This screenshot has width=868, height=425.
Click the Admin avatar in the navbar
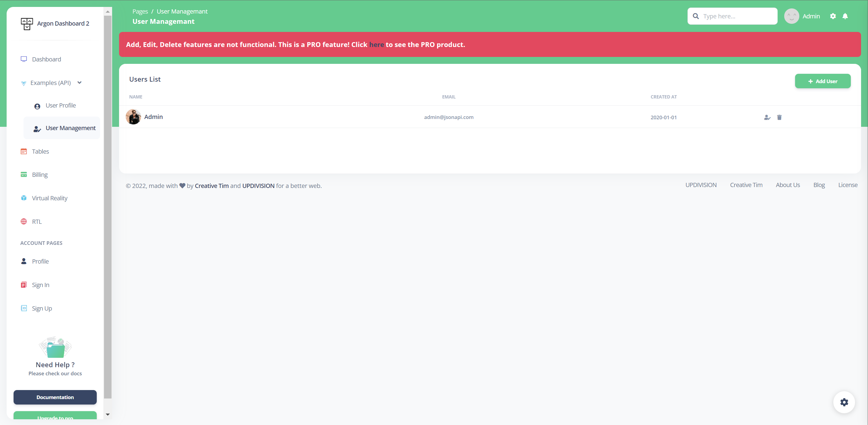coord(791,16)
